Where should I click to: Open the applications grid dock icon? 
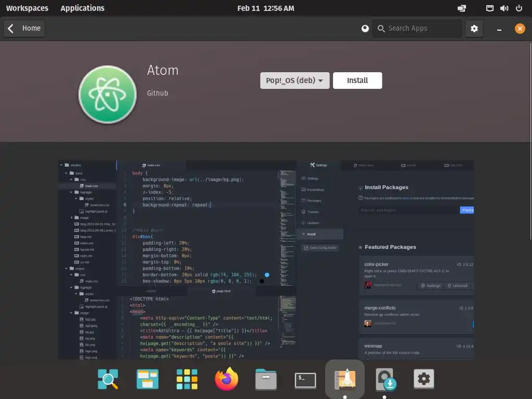pyautogui.click(x=187, y=379)
